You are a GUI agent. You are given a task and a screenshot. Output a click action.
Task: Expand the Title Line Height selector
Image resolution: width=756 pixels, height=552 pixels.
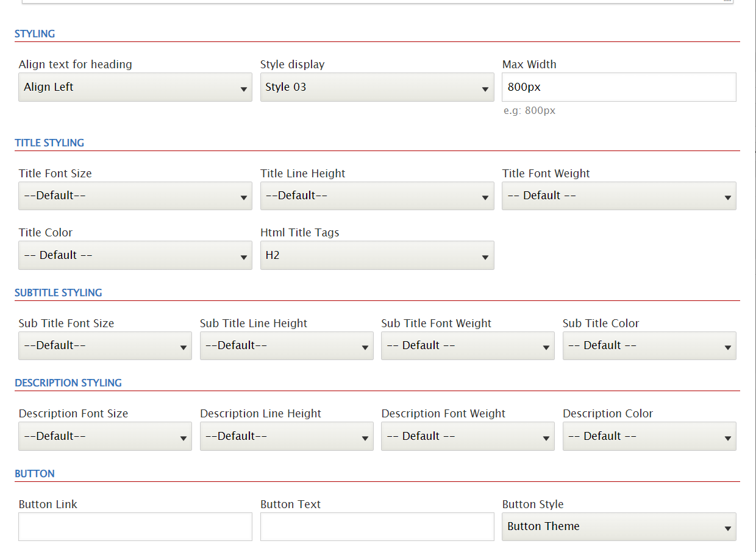[x=377, y=196]
